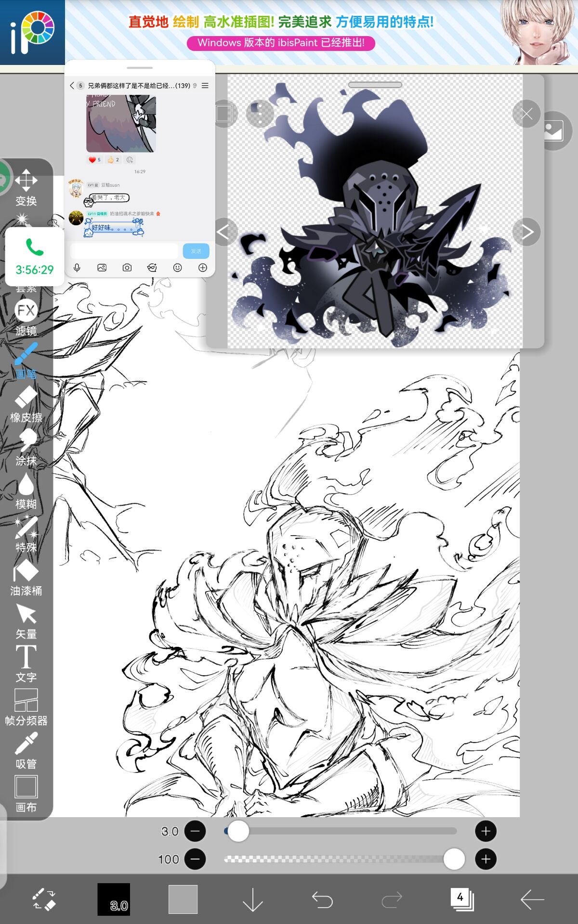
Task: Click the chat message input field
Action: (x=124, y=251)
